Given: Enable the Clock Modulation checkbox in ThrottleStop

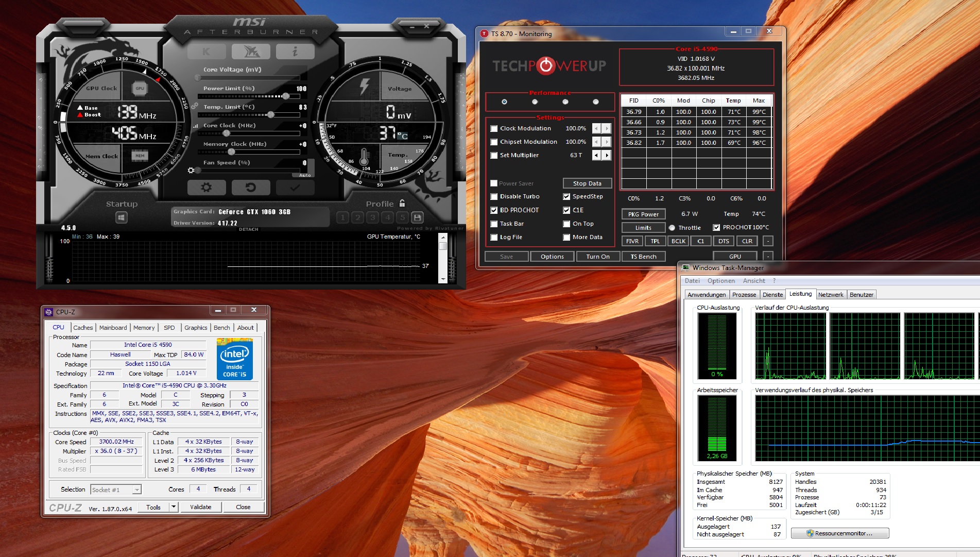Looking at the screenshot, I should pos(494,129).
